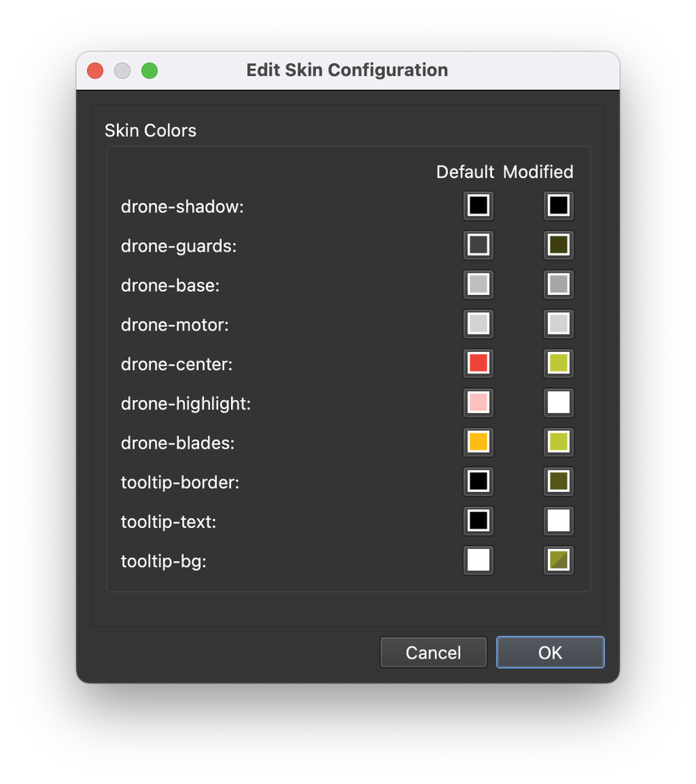The height and width of the screenshot is (784, 696).
Task: Click the tooltip-bg label
Action: (164, 561)
